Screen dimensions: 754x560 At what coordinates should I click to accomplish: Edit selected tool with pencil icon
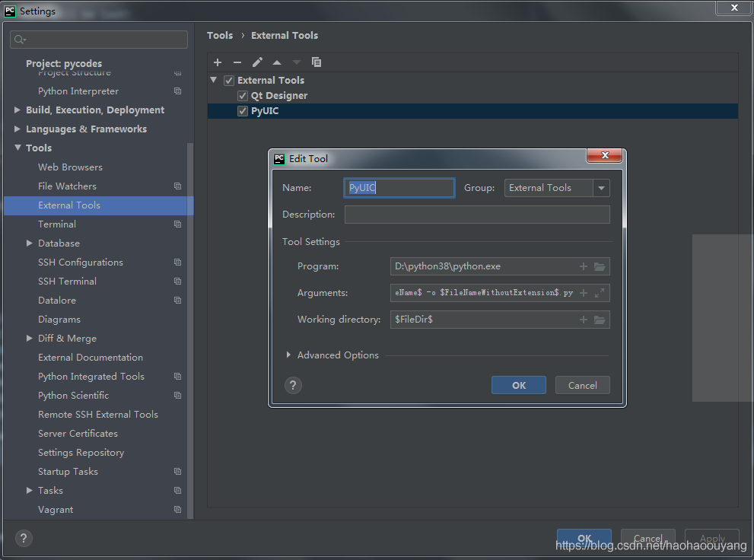coord(257,62)
